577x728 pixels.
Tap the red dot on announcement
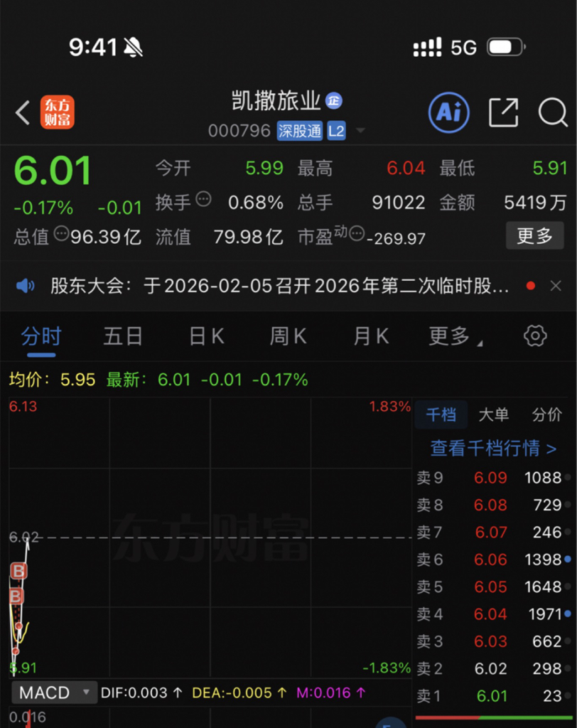pyautogui.click(x=531, y=286)
